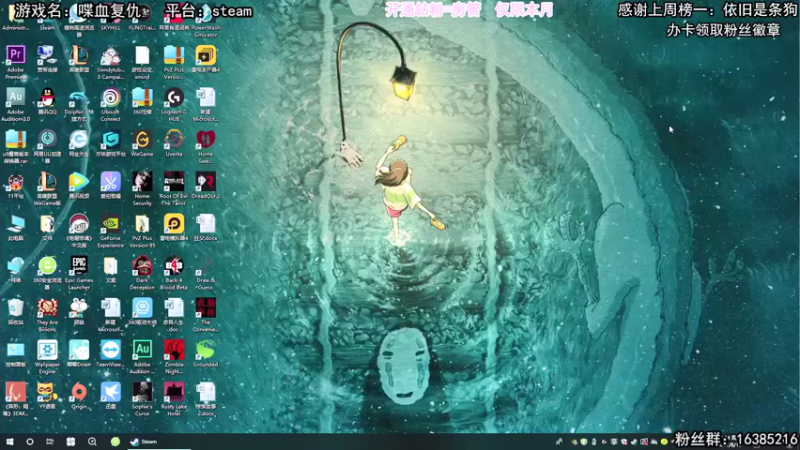Launch Back 4 Blood Beta shortcut

tap(174, 272)
